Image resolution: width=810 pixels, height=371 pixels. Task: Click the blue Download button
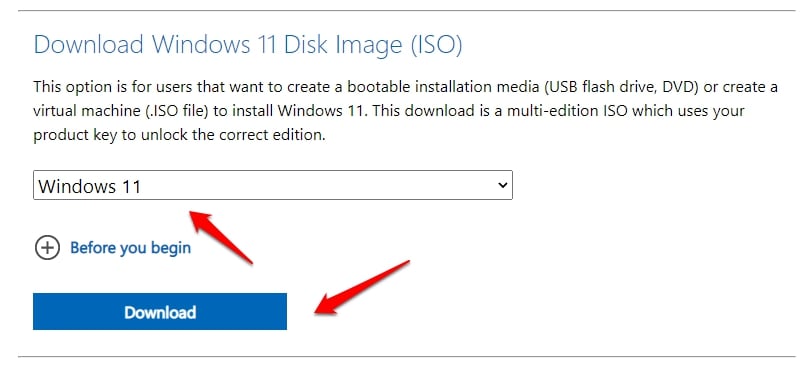[160, 312]
